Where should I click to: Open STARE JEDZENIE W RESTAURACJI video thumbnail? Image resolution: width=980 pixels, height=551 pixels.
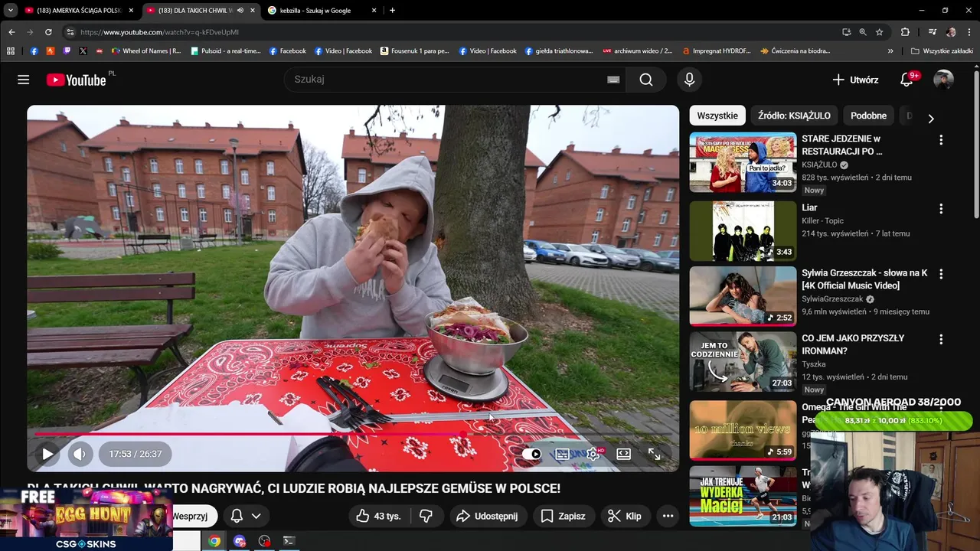[743, 162]
